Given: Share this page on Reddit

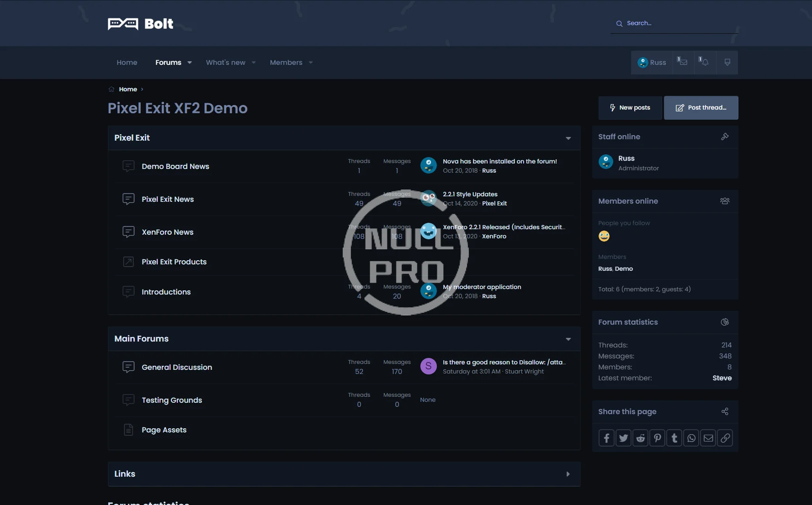Looking at the screenshot, I should (x=640, y=438).
